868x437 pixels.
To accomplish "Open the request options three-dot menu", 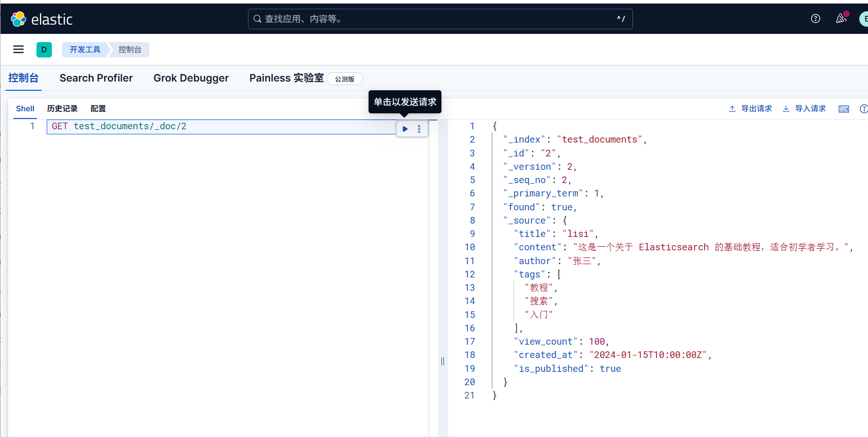I will point(419,129).
